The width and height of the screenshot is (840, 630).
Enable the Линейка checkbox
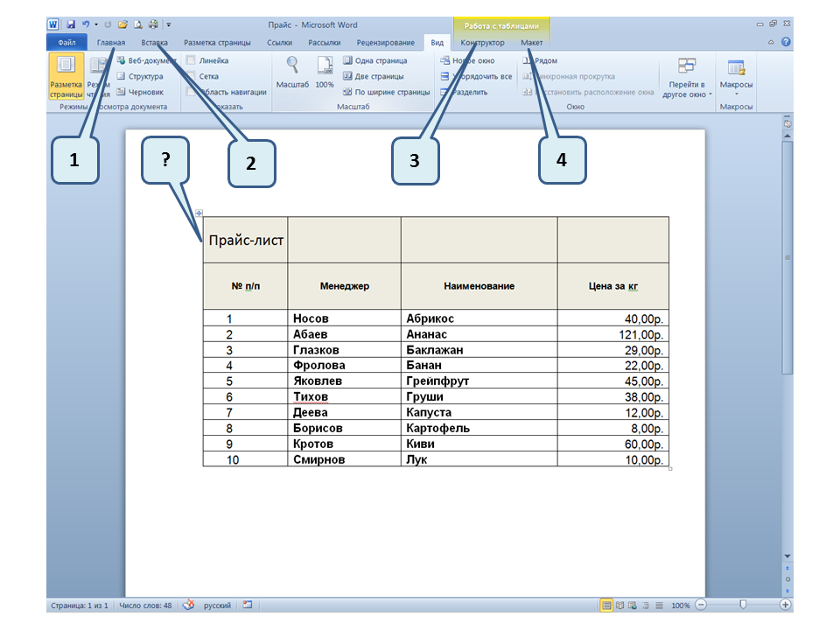point(191,61)
